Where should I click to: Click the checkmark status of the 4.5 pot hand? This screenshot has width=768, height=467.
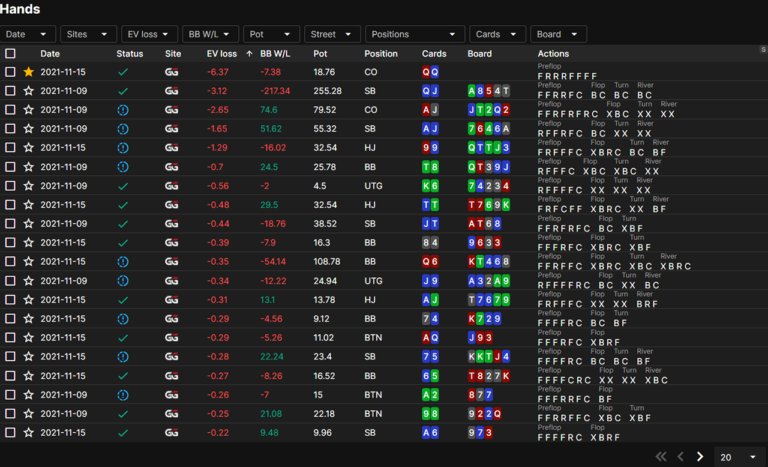(x=123, y=186)
